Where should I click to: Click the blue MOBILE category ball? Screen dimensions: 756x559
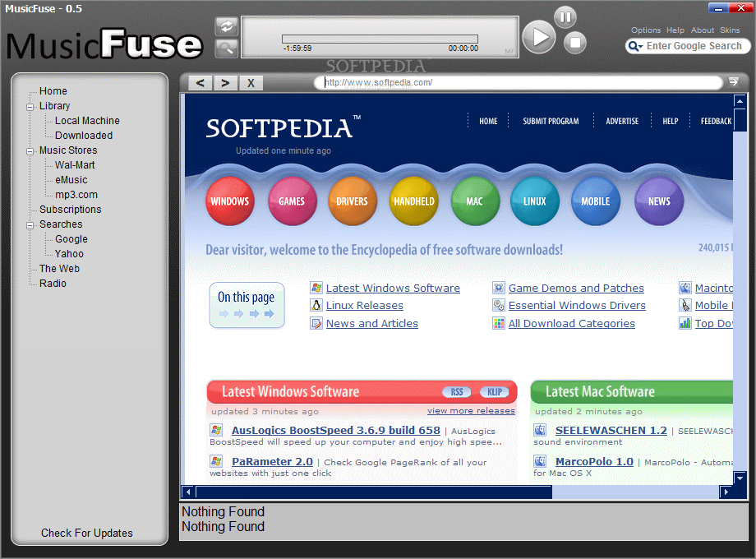click(596, 201)
